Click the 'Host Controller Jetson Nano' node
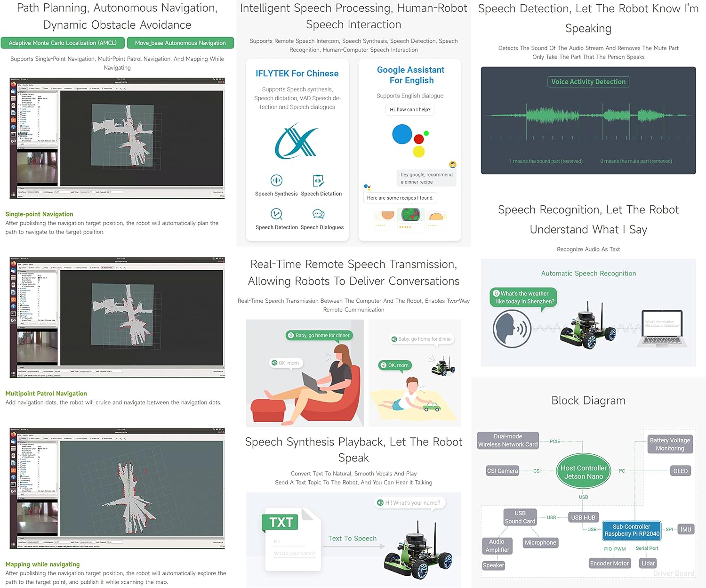The image size is (706, 588). [x=584, y=472]
